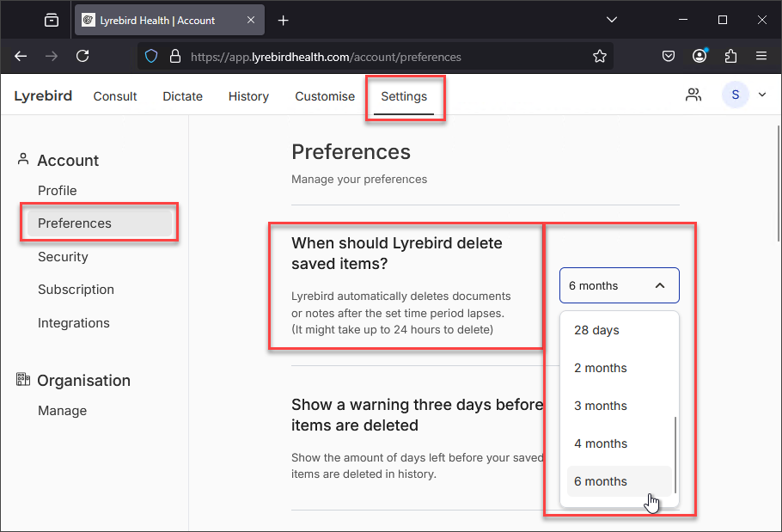Screen dimensions: 782x532
Task: Choose 4 months from the dropdown list
Action: (619, 443)
